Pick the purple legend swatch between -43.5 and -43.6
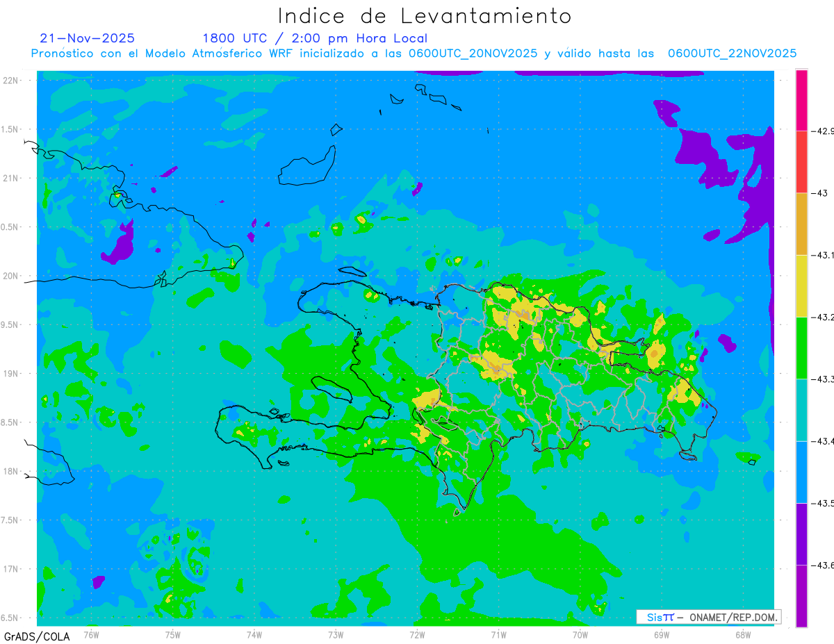 (x=801, y=534)
